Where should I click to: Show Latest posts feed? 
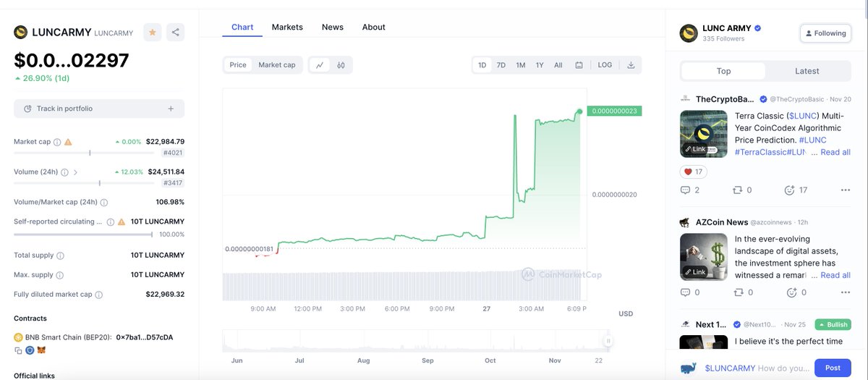pos(807,71)
